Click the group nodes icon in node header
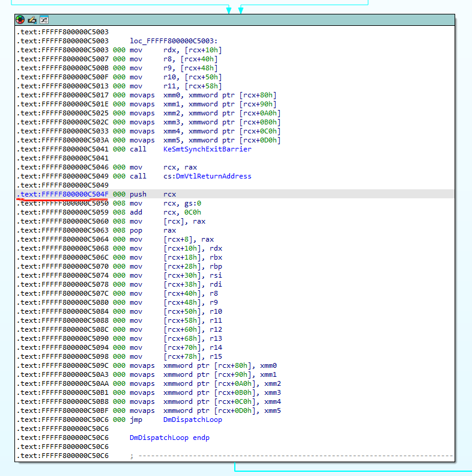The width and height of the screenshot is (472, 476). point(43,20)
